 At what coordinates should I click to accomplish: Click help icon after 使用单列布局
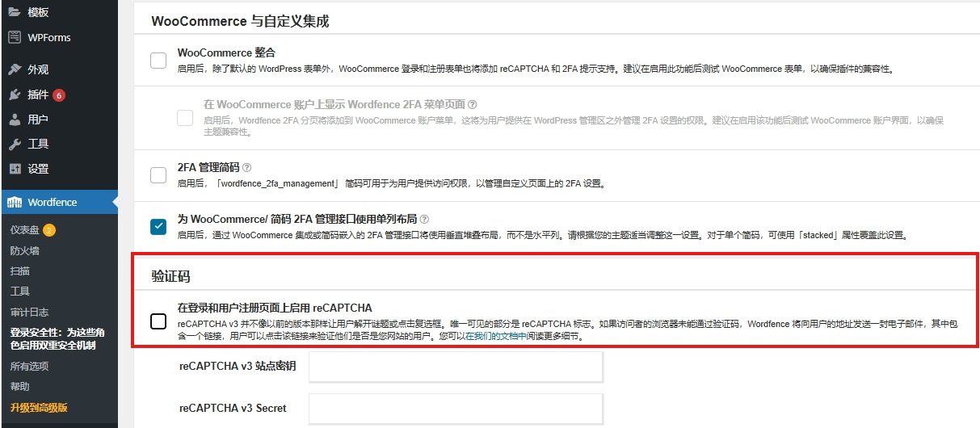pos(424,219)
